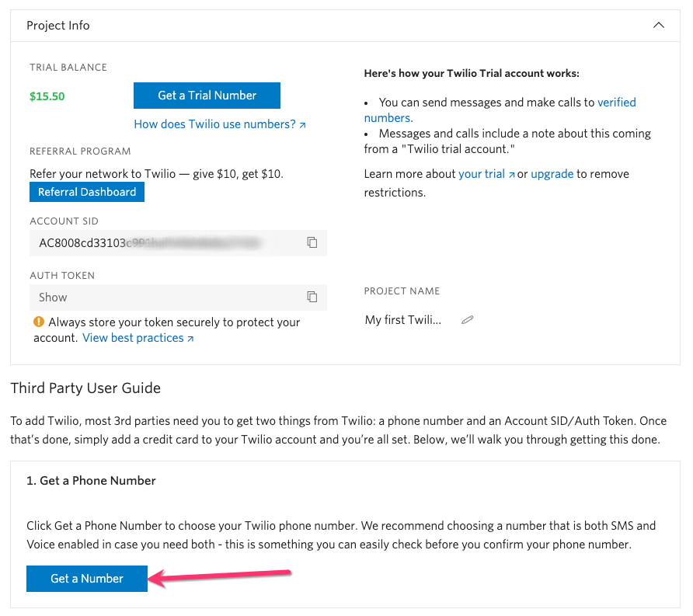Click the orange warning icon by token notice

(38, 322)
